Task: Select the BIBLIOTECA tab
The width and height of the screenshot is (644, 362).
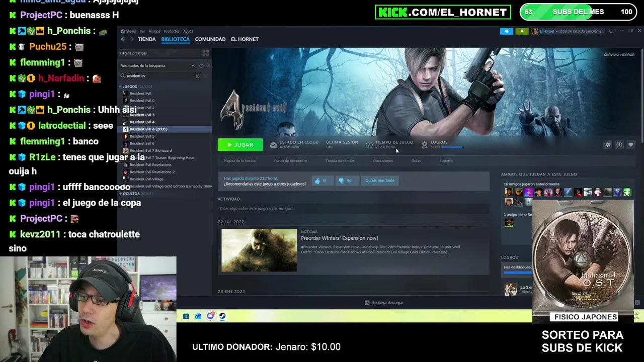Action: click(175, 39)
